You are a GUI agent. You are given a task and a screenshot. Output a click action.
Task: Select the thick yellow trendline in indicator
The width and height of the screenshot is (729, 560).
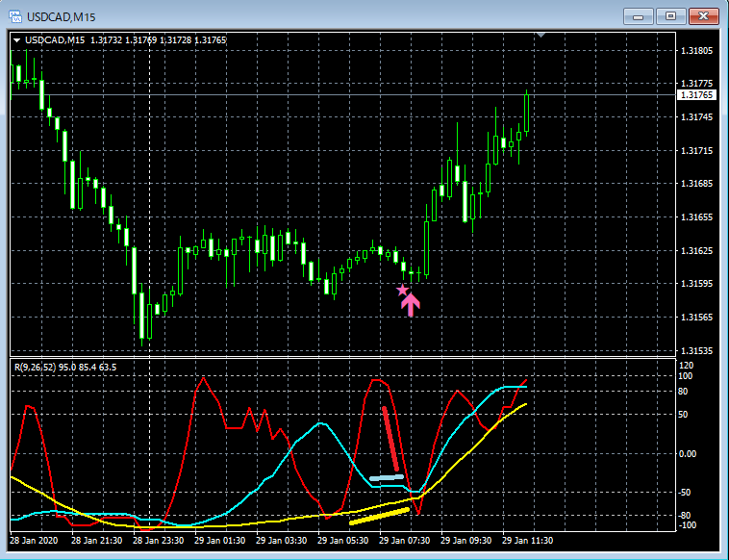tap(379, 517)
